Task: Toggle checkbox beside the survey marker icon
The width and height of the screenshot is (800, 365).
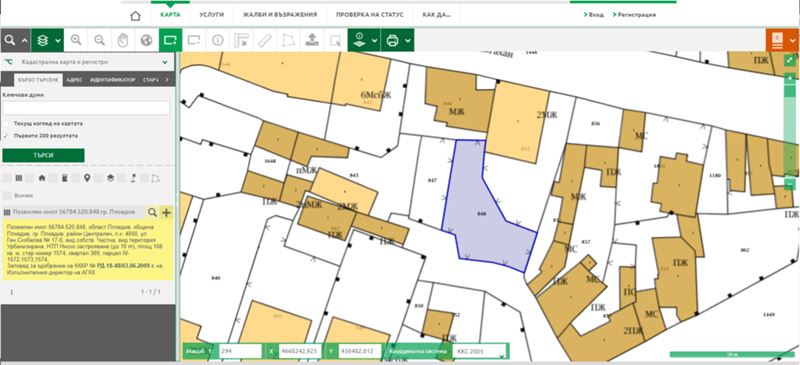Action: pos(122,178)
